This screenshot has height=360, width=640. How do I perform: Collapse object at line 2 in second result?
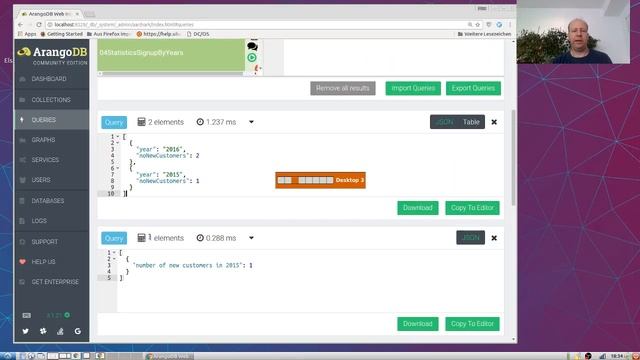coord(114,259)
